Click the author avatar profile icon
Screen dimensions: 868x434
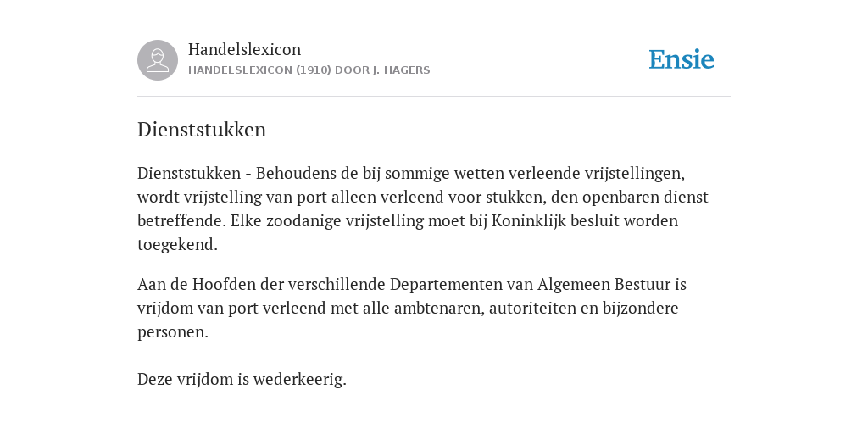(x=158, y=60)
